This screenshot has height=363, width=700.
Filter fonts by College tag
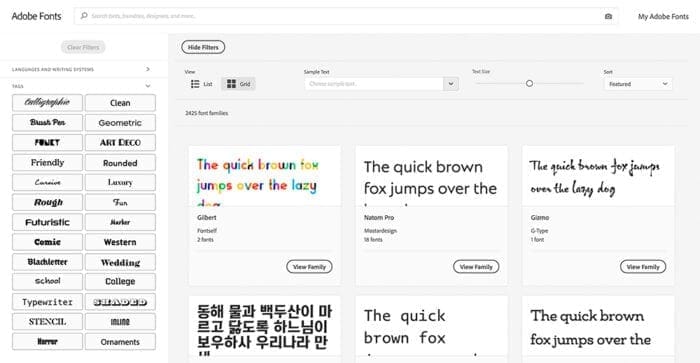click(120, 282)
